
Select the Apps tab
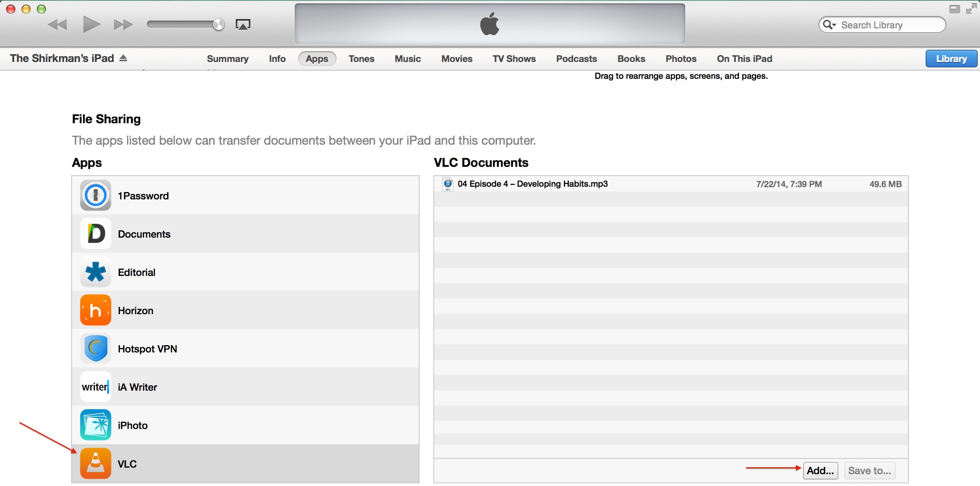(x=317, y=59)
